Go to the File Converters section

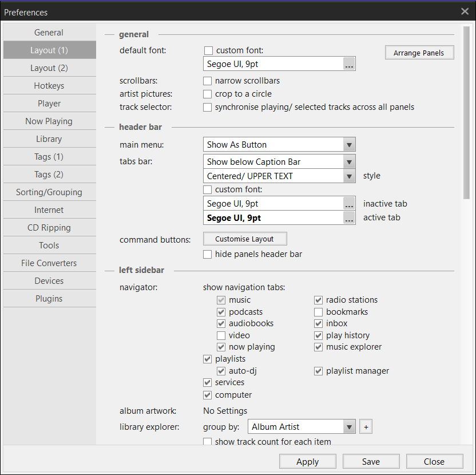[49, 263]
